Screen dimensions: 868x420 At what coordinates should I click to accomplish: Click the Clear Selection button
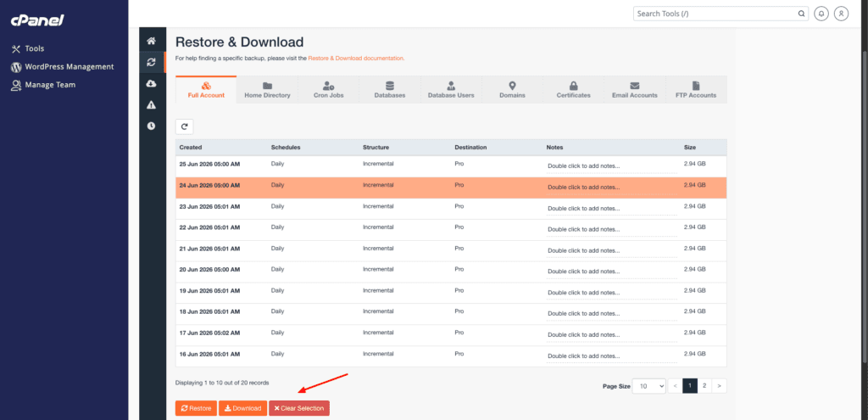point(299,408)
